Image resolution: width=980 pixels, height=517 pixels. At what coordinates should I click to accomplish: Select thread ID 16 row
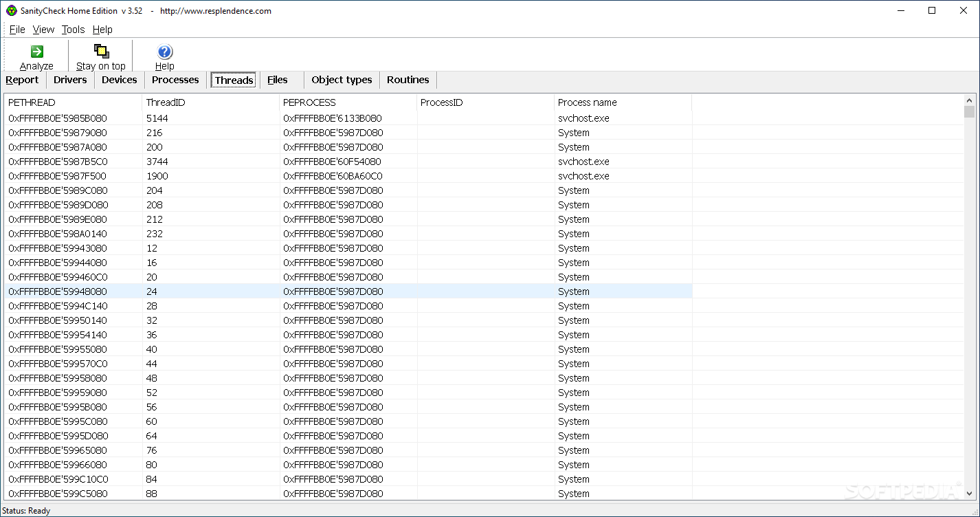pyautogui.click(x=348, y=263)
